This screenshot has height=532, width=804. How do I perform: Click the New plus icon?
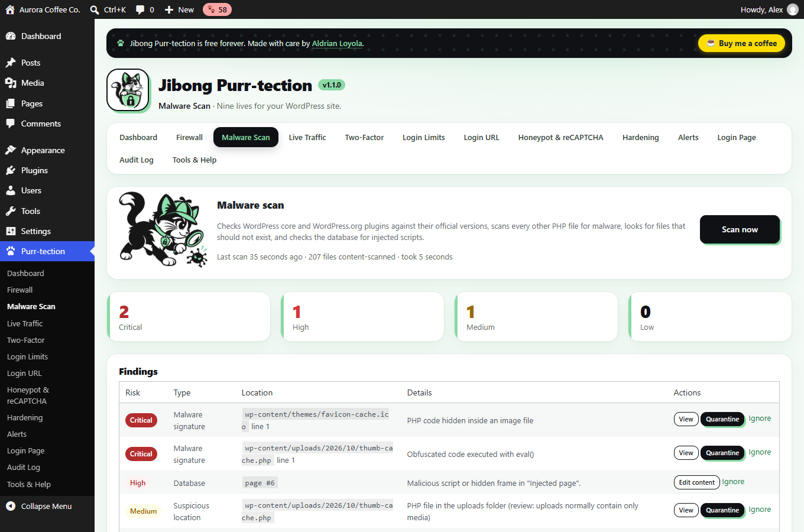(169, 9)
